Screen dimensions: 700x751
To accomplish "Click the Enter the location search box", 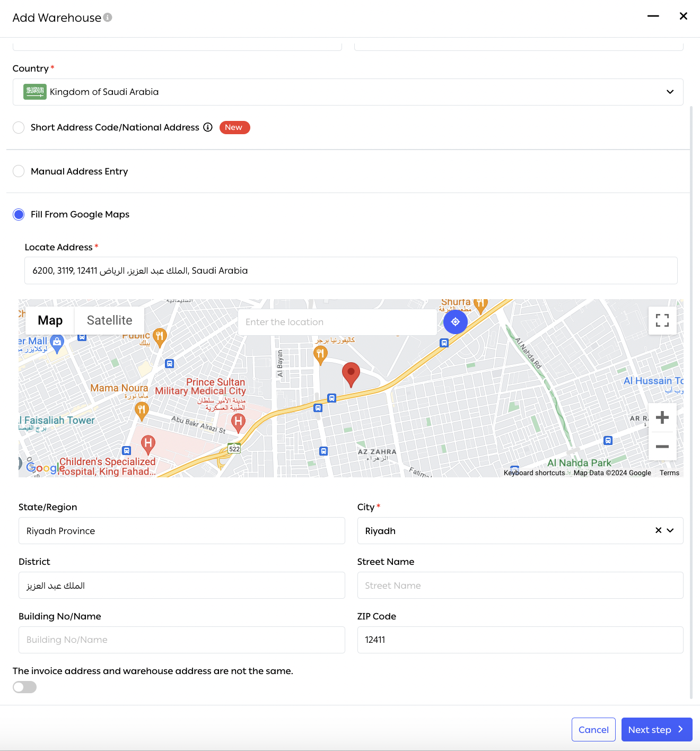I will point(337,322).
